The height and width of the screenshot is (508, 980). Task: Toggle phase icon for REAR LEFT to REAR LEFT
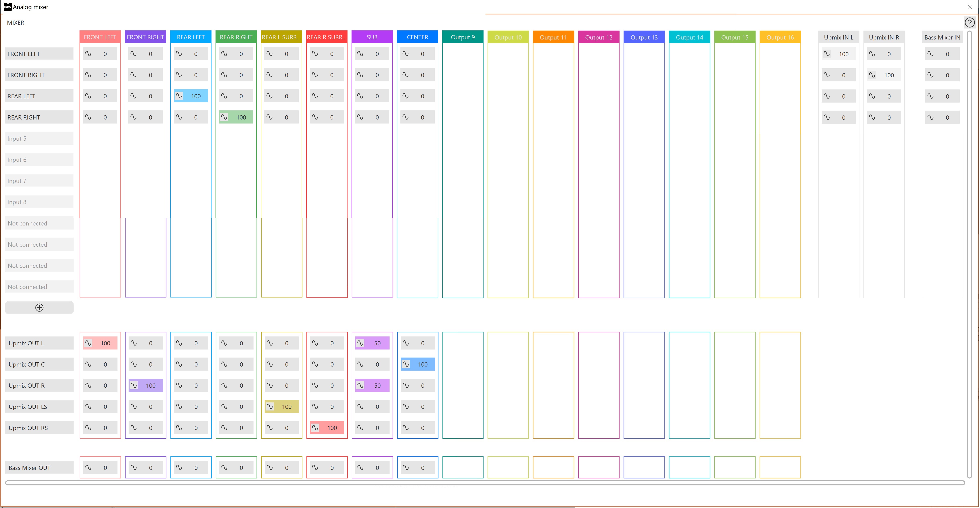(x=179, y=96)
